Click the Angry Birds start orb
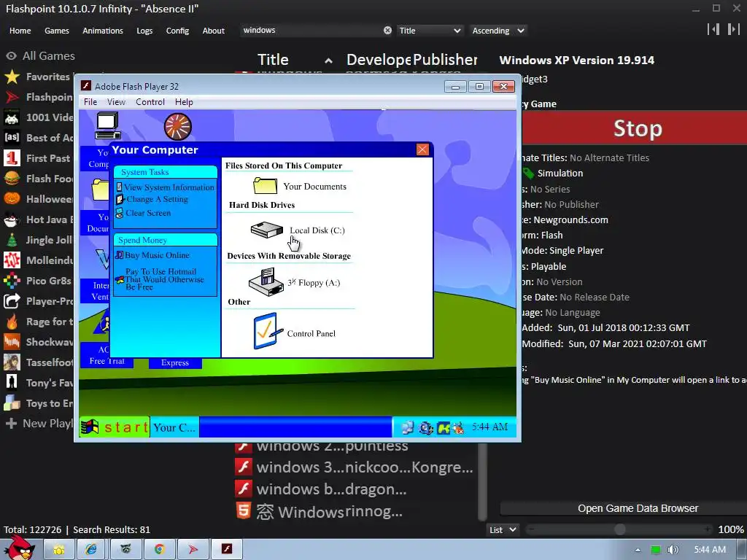 click(x=20, y=548)
